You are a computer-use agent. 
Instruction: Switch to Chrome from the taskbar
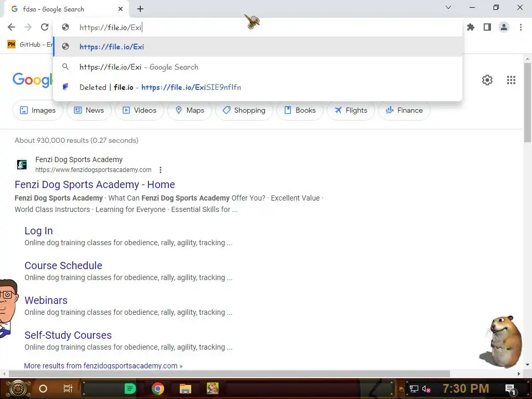click(158, 389)
